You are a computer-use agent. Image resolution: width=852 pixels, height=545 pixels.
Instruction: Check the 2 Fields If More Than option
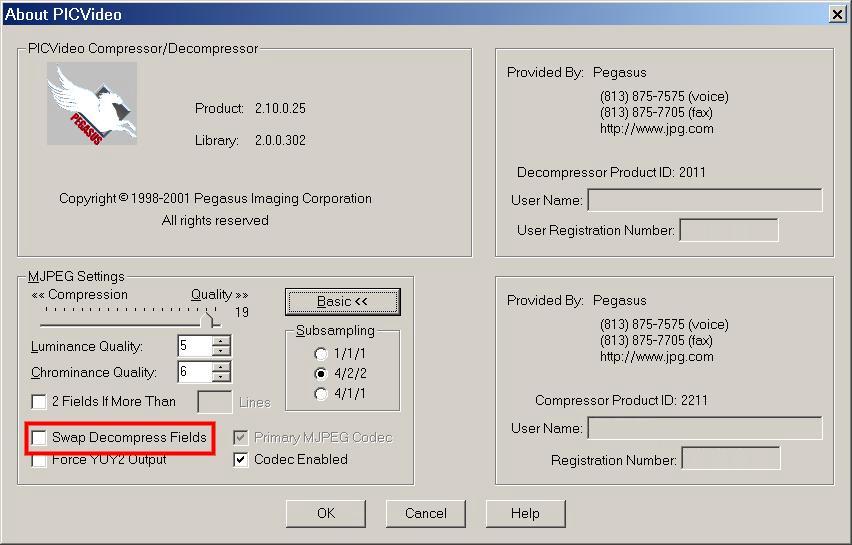pos(39,402)
